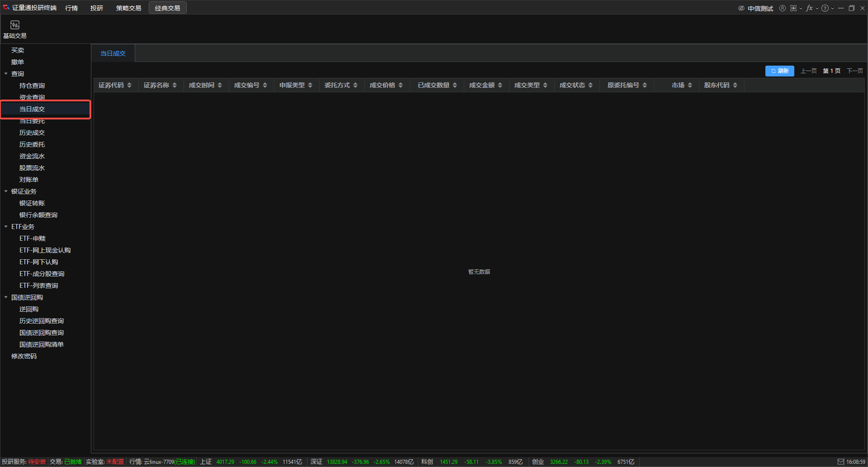Open 银证转账 in the sidebar
868x467 pixels.
click(x=32, y=203)
